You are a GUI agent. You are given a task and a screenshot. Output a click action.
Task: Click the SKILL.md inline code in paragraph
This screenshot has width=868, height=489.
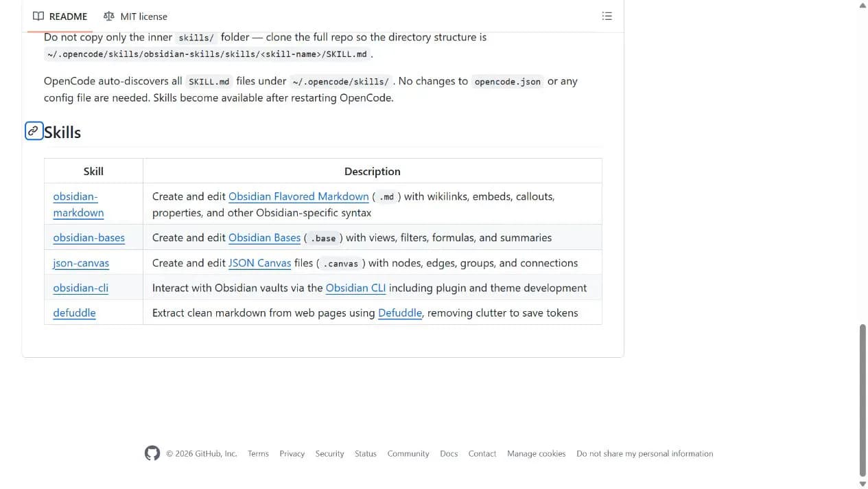click(209, 82)
